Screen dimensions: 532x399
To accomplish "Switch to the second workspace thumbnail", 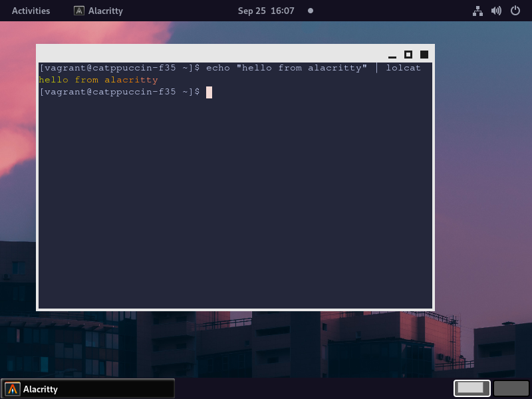I will point(511,388).
